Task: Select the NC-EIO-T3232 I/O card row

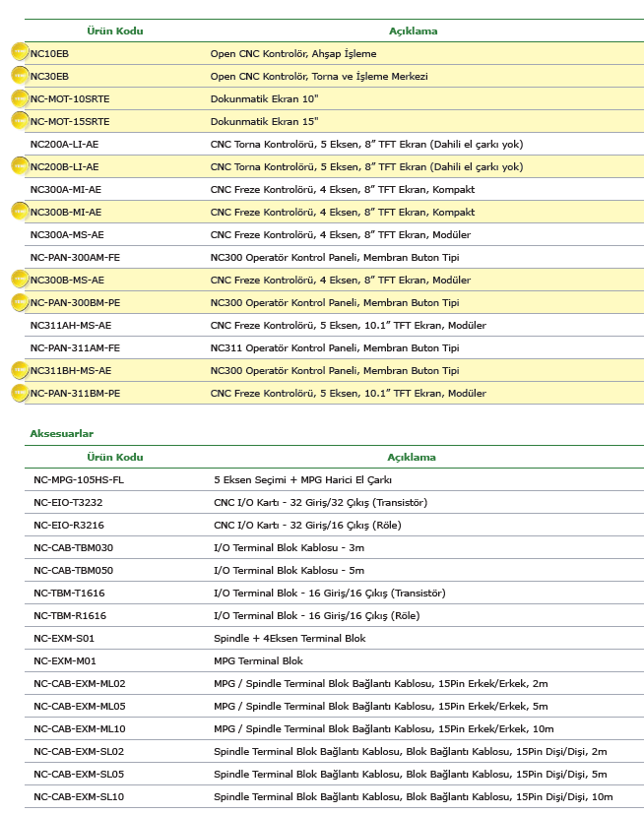Action: tap(334, 503)
